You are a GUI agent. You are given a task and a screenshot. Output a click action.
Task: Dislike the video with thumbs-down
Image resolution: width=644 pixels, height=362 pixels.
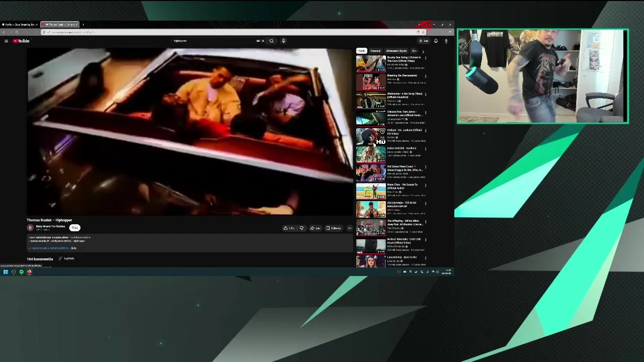click(301, 228)
